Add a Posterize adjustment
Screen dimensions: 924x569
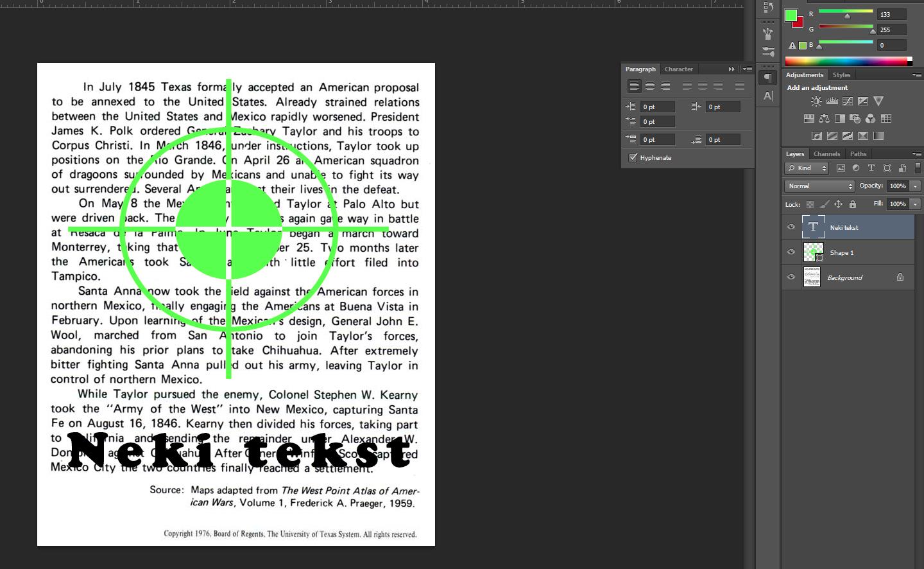tap(832, 136)
